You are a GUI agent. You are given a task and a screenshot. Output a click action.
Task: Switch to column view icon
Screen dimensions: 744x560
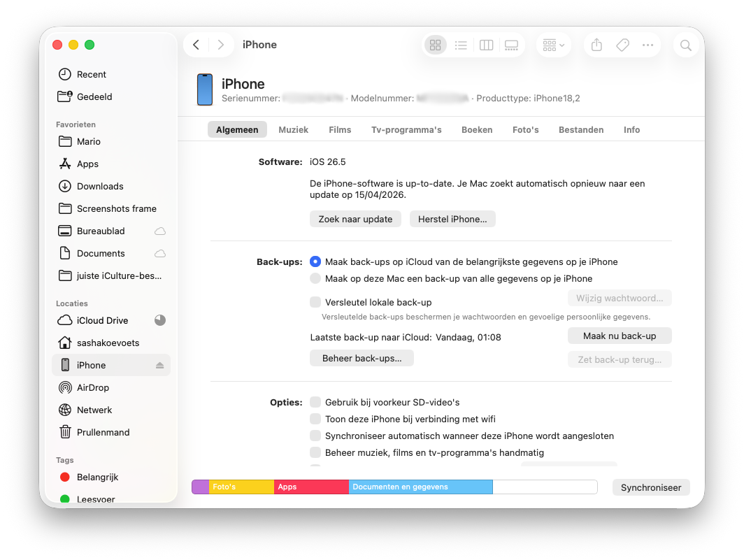tap(486, 45)
